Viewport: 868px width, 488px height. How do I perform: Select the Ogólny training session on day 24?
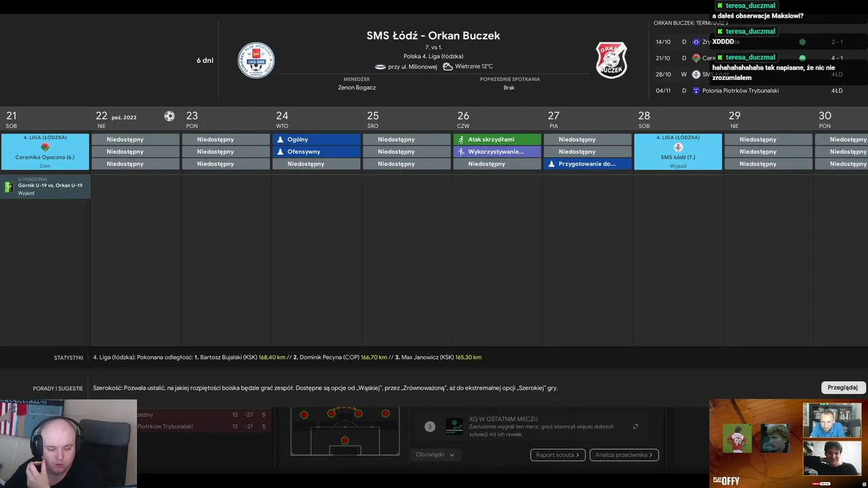click(x=317, y=140)
